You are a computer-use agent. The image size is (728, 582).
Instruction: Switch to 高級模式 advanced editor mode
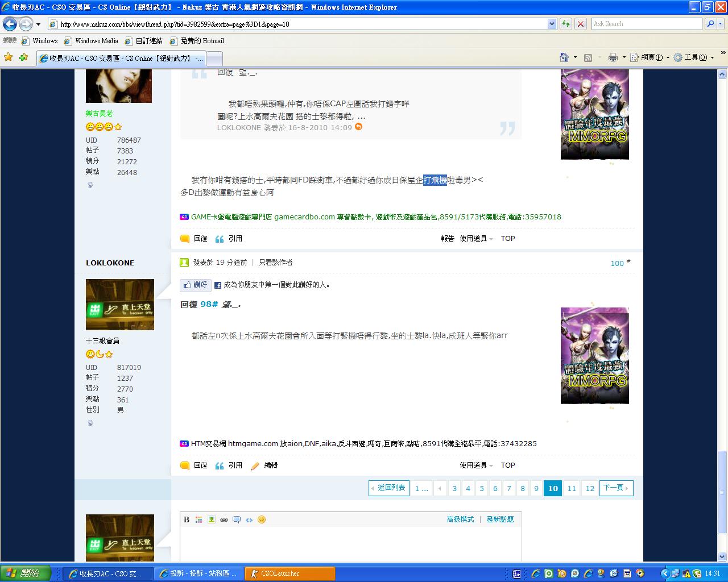[x=460, y=519]
